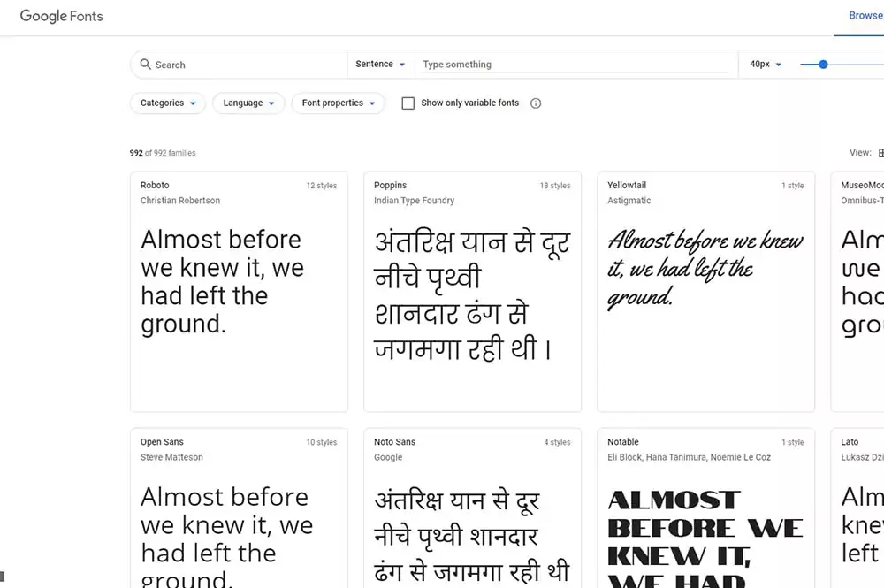Viewport: 884px width, 588px height.
Task: Click "12 styles" on the Roboto card
Action: coord(322,186)
